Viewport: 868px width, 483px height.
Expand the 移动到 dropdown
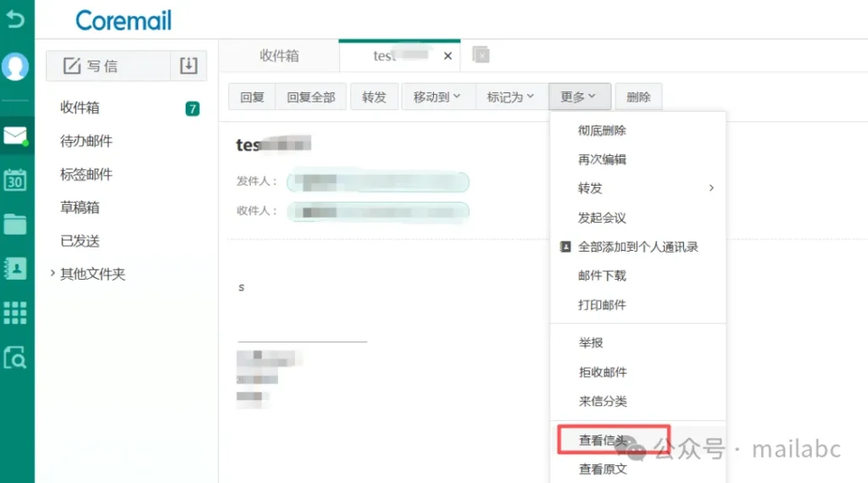coord(437,97)
